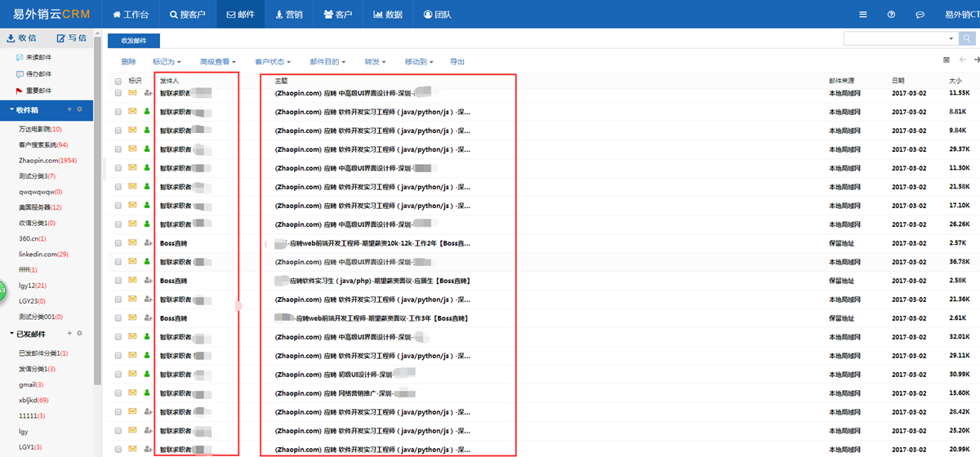
Task: Open the chat message bubble icon
Action: (920, 15)
